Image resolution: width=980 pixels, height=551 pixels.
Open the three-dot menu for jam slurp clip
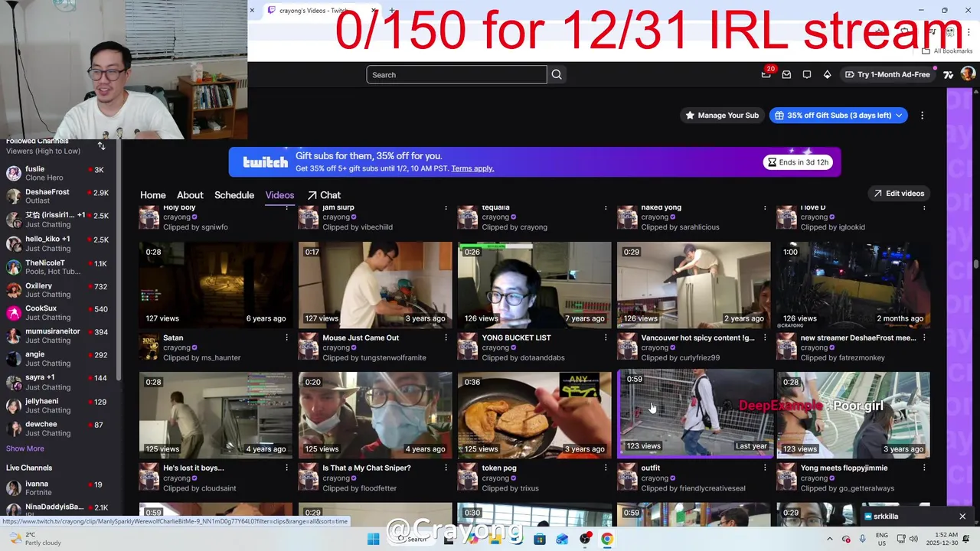446,207
